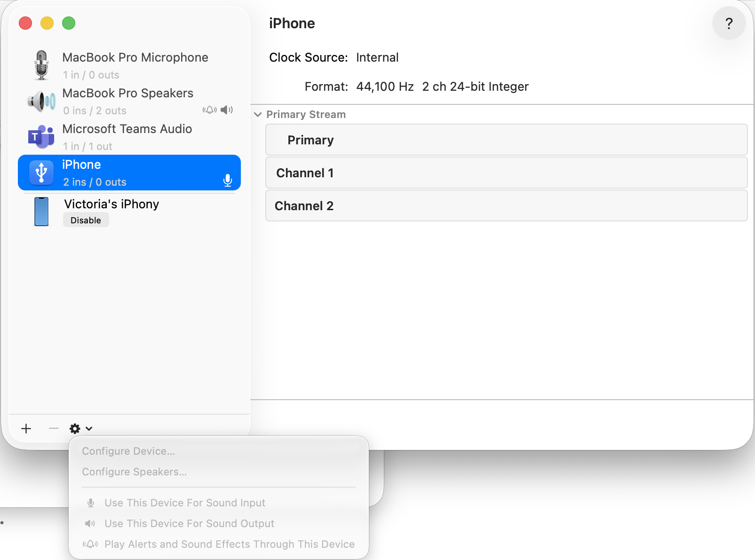Click the '1 in / 1 out' text
Viewport: 755px width, 560px height.
87,146
